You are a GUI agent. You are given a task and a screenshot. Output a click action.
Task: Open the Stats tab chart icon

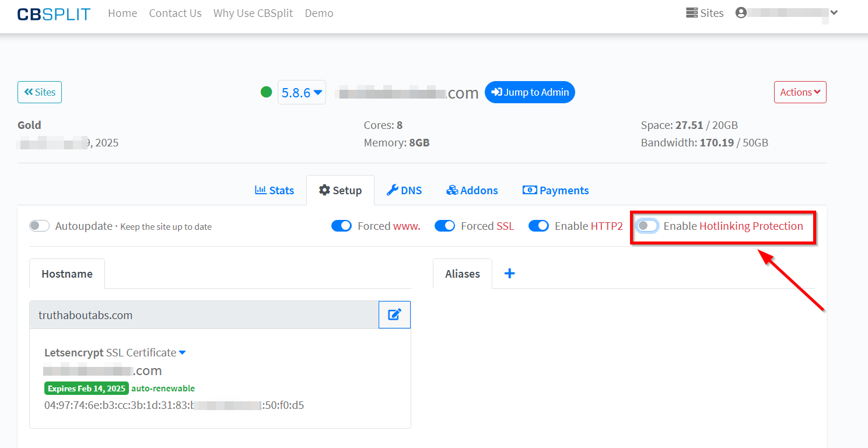(x=261, y=190)
